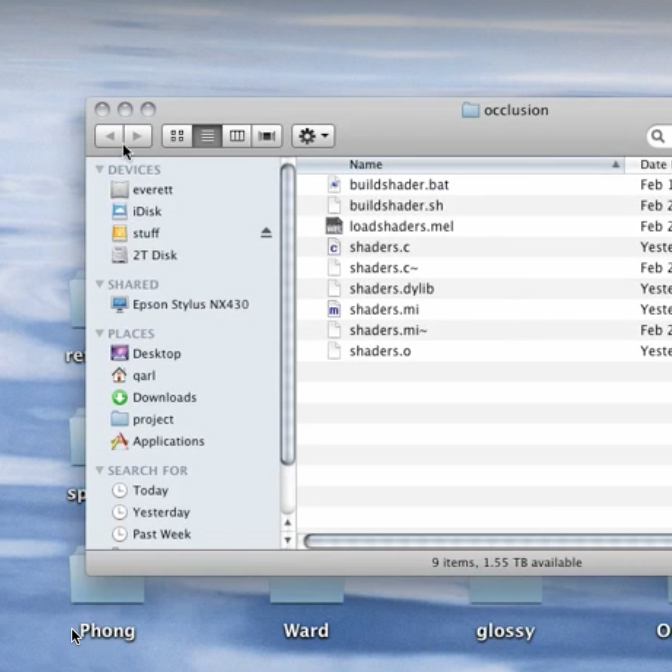Click the sidebar scroll up arrow
The width and height of the screenshot is (672, 672).
(288, 522)
